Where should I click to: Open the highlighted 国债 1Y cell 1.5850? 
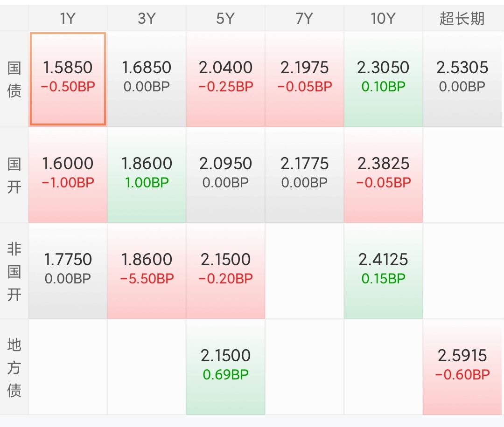pyautogui.click(x=68, y=79)
